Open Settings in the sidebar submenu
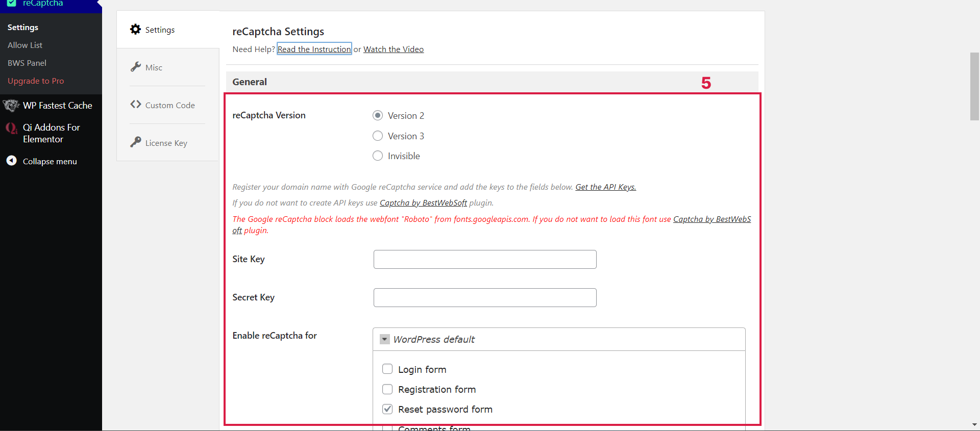This screenshot has height=431, width=980. 23,27
